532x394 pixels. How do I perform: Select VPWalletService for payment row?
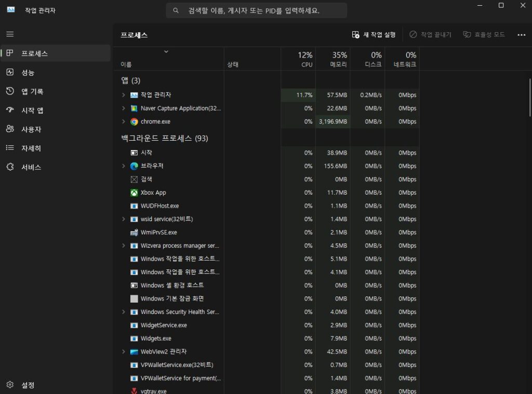tap(267, 378)
